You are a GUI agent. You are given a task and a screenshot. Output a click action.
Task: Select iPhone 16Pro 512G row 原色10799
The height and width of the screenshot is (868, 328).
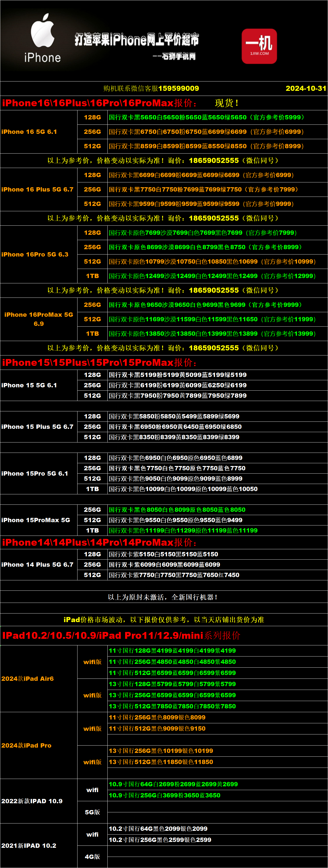(x=218, y=262)
